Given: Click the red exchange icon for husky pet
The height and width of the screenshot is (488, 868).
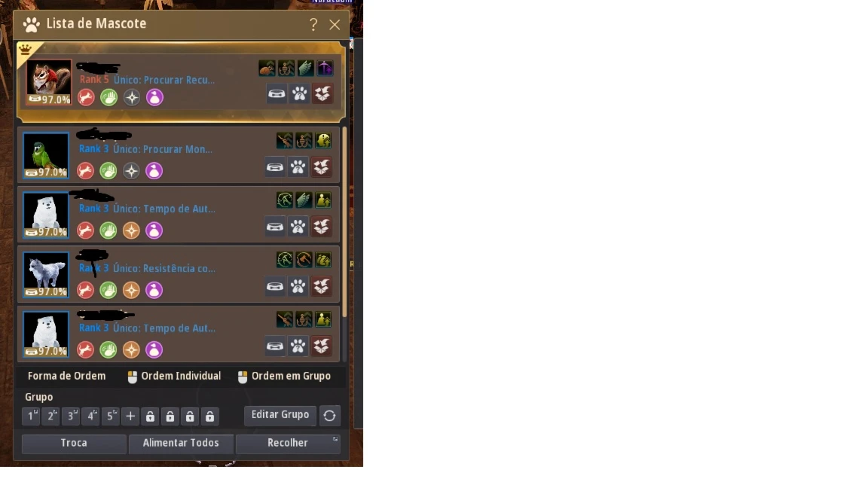Looking at the screenshot, I should [x=321, y=287].
